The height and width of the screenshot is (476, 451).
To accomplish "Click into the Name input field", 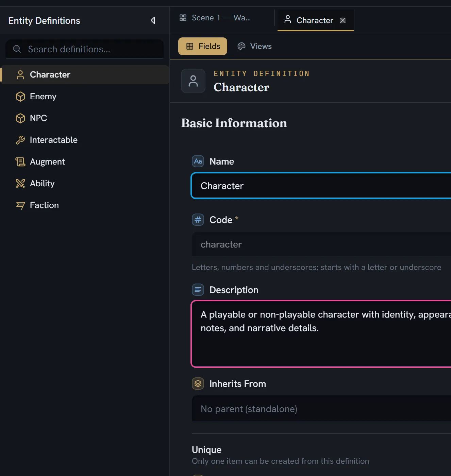I will point(321,186).
